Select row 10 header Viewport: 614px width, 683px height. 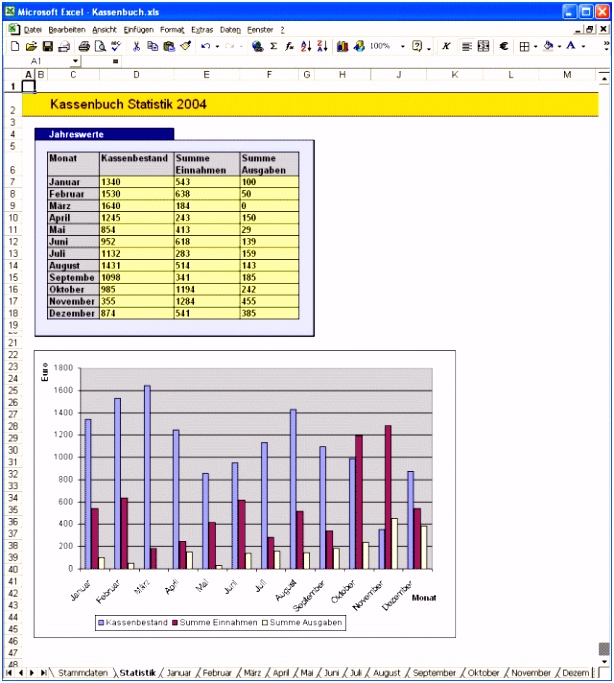[x=13, y=218]
